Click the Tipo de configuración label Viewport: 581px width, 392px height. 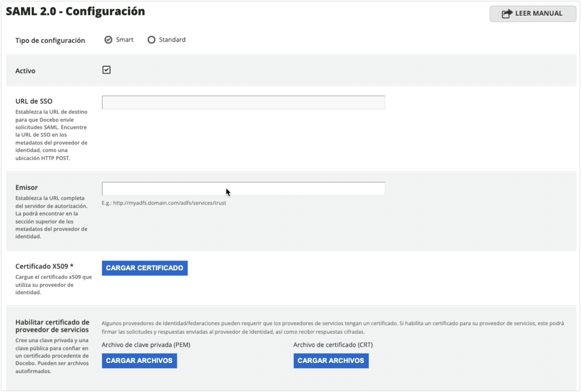(50, 40)
